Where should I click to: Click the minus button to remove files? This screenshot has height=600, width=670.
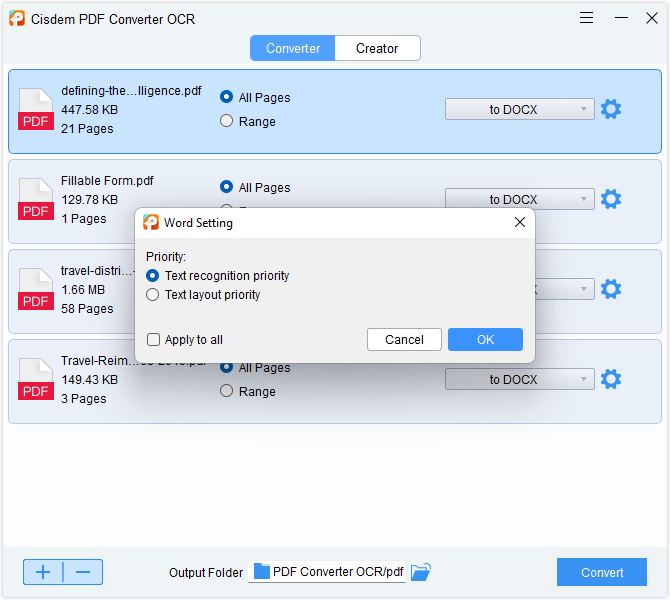point(83,572)
